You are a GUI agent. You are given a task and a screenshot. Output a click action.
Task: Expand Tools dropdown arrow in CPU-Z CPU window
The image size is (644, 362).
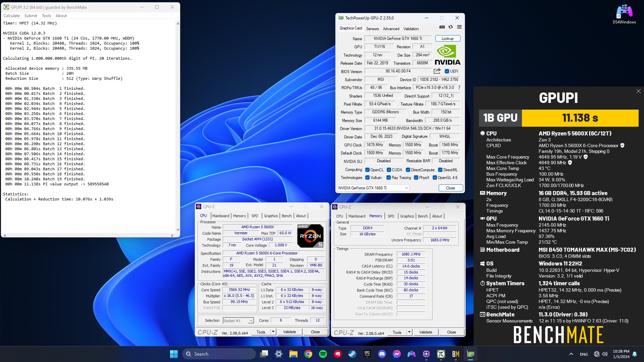(273, 332)
